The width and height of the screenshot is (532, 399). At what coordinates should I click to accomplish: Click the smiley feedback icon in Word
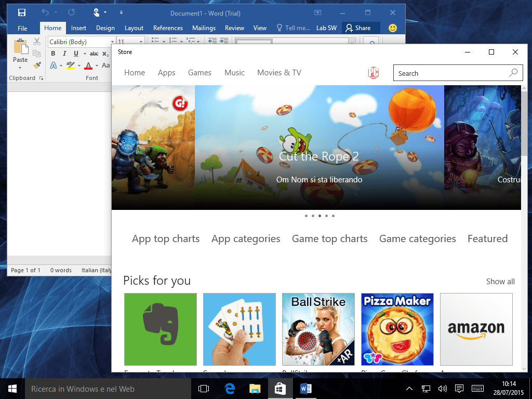pyautogui.click(x=393, y=28)
